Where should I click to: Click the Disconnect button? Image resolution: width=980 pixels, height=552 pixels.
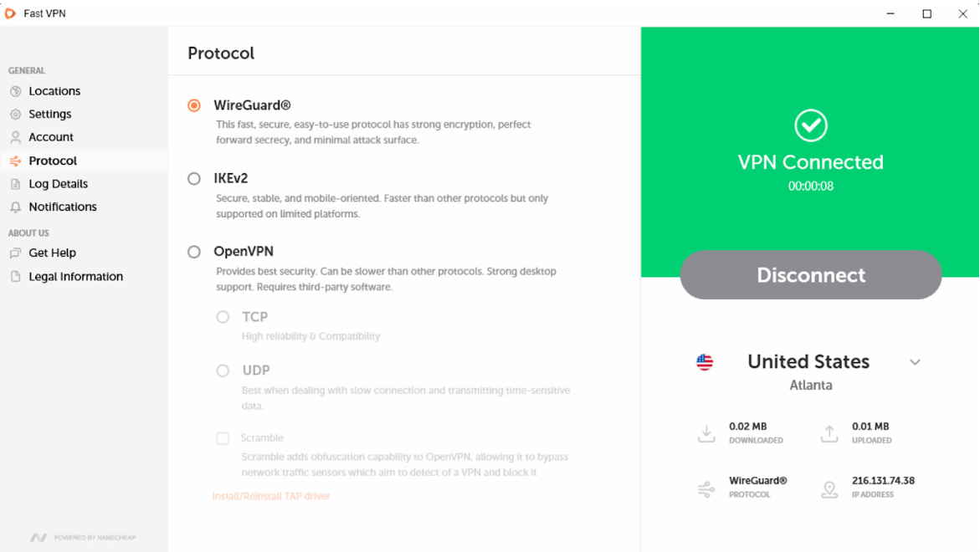(x=810, y=274)
